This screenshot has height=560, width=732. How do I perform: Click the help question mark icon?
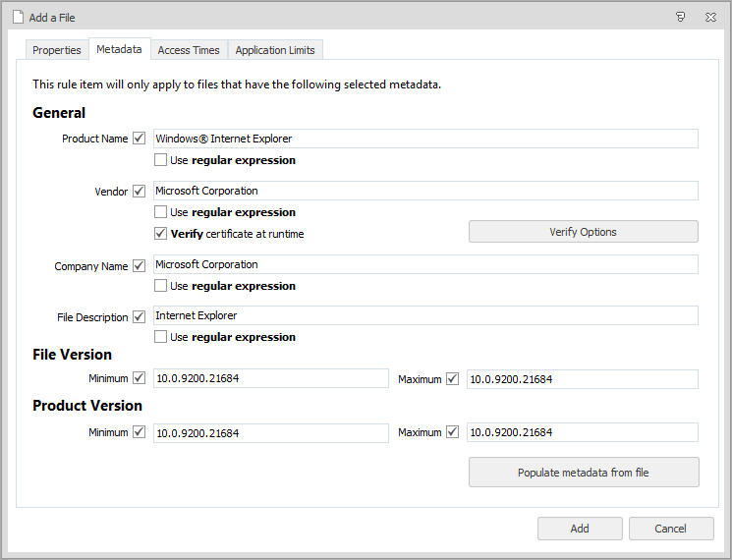(x=680, y=17)
